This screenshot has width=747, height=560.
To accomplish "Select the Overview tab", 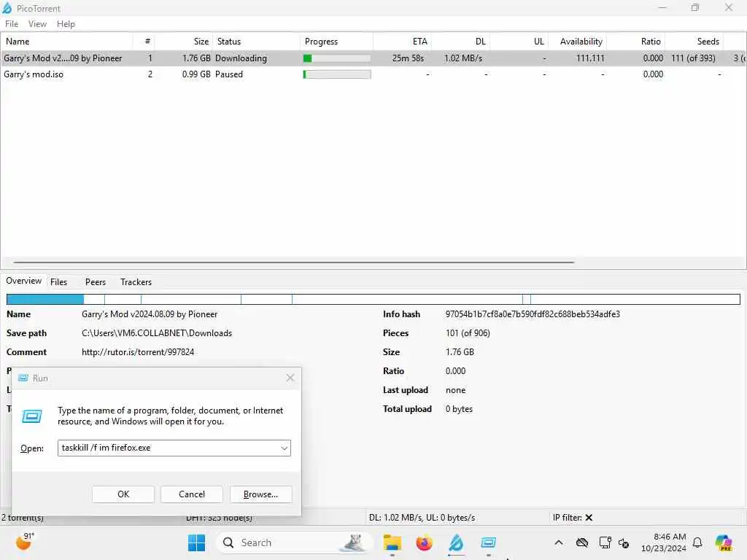I will (24, 281).
